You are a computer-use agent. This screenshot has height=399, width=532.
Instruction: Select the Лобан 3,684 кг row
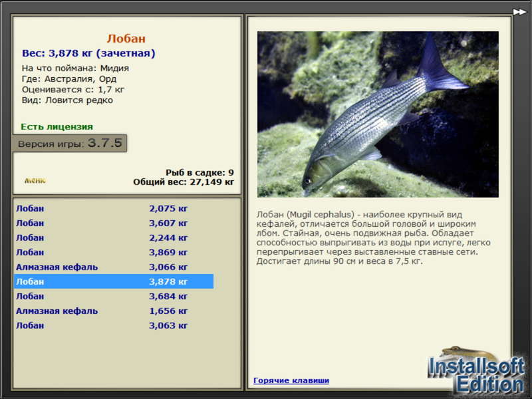point(114,296)
